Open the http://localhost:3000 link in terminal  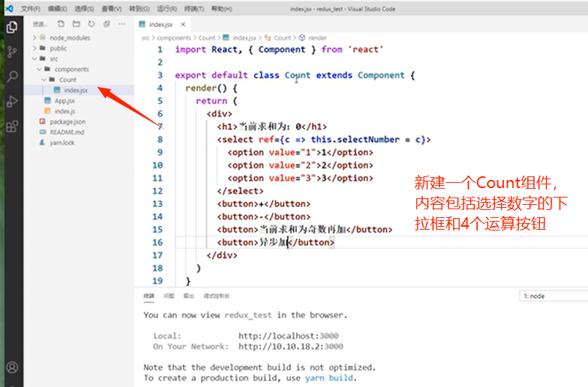tap(288, 336)
